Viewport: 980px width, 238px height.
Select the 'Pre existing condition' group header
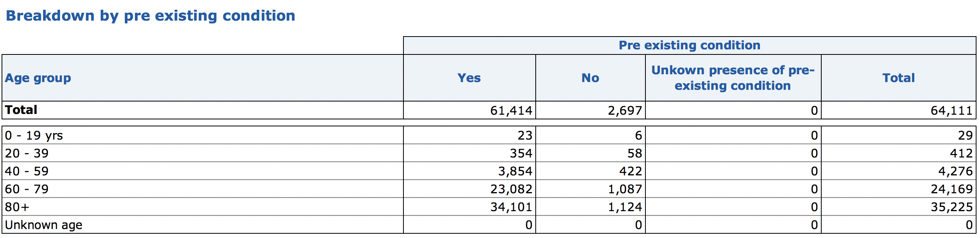pos(689,45)
